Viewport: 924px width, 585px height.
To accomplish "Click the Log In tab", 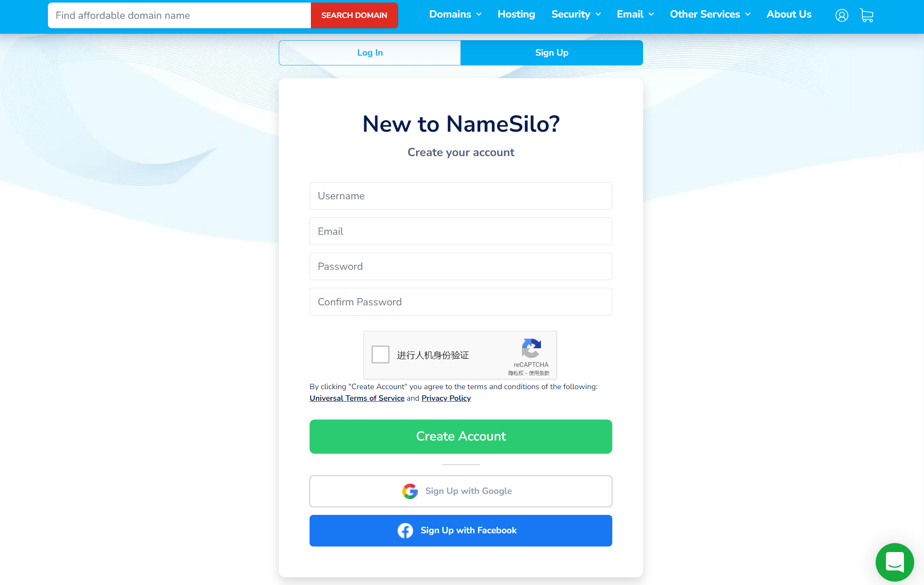I will [370, 53].
